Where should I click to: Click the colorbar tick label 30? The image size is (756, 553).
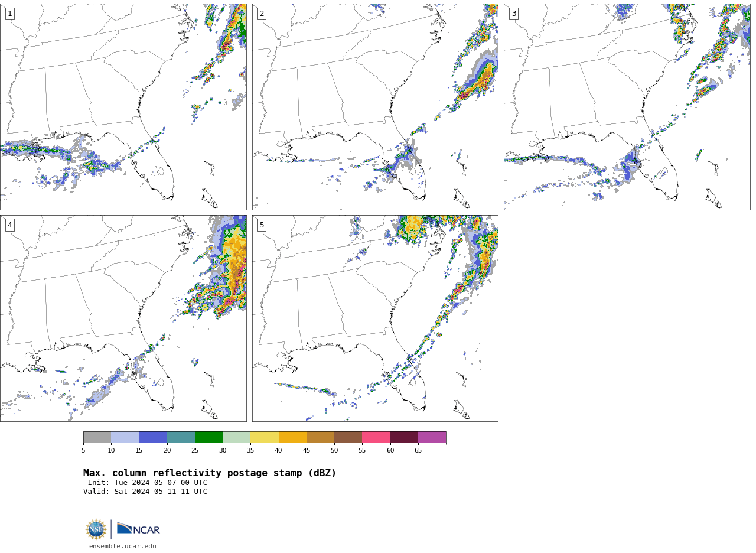click(x=223, y=451)
